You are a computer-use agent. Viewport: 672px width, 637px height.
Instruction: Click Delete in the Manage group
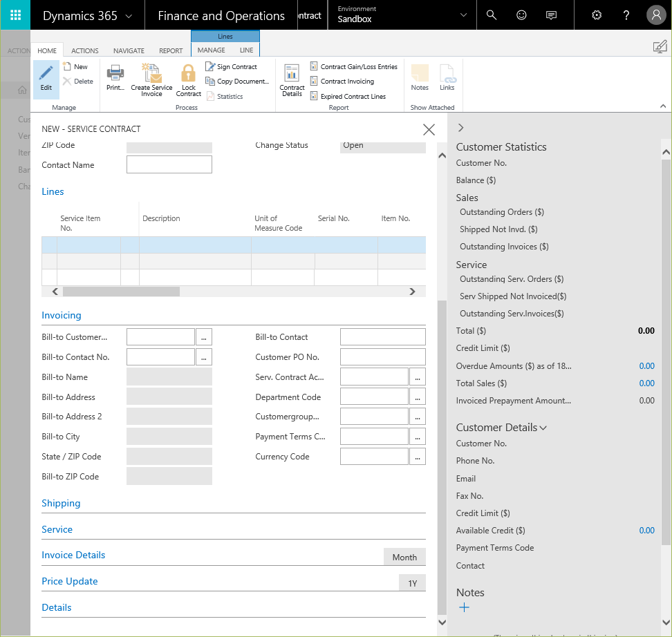click(x=78, y=82)
